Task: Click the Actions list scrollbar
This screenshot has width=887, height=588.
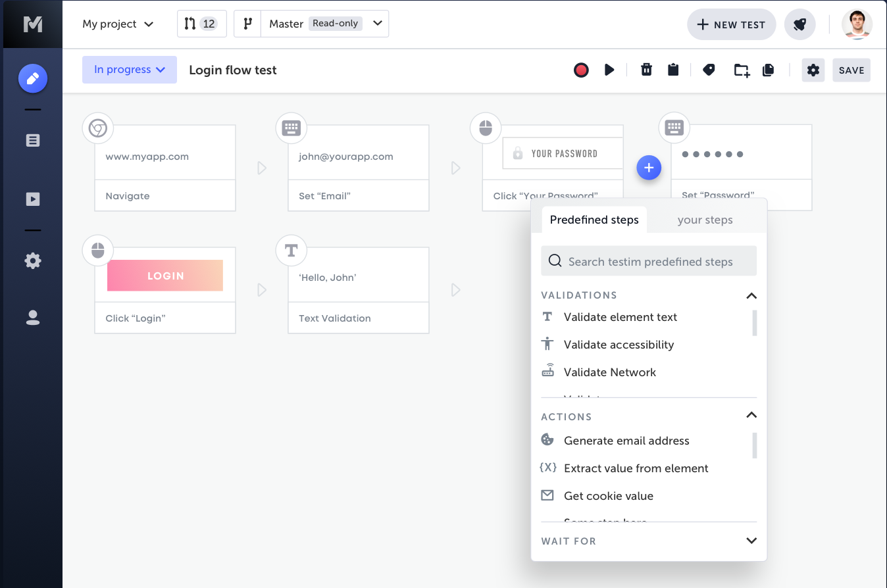Action: coord(755,445)
